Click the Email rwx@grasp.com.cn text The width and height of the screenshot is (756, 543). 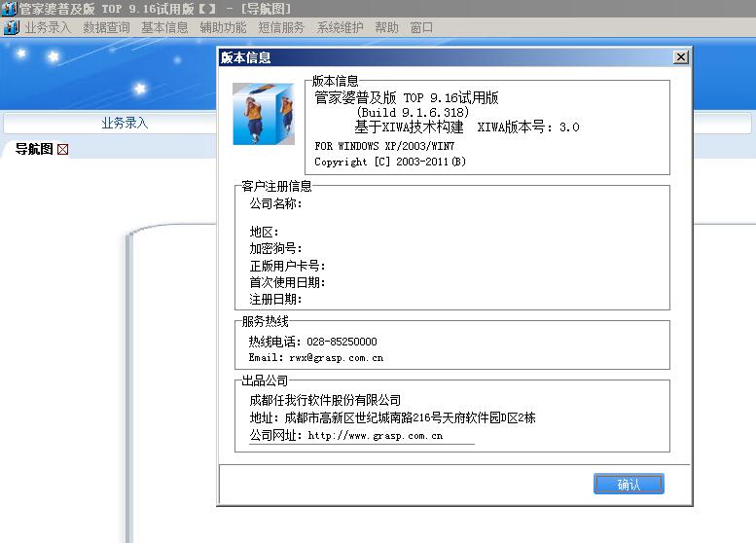tap(316, 358)
